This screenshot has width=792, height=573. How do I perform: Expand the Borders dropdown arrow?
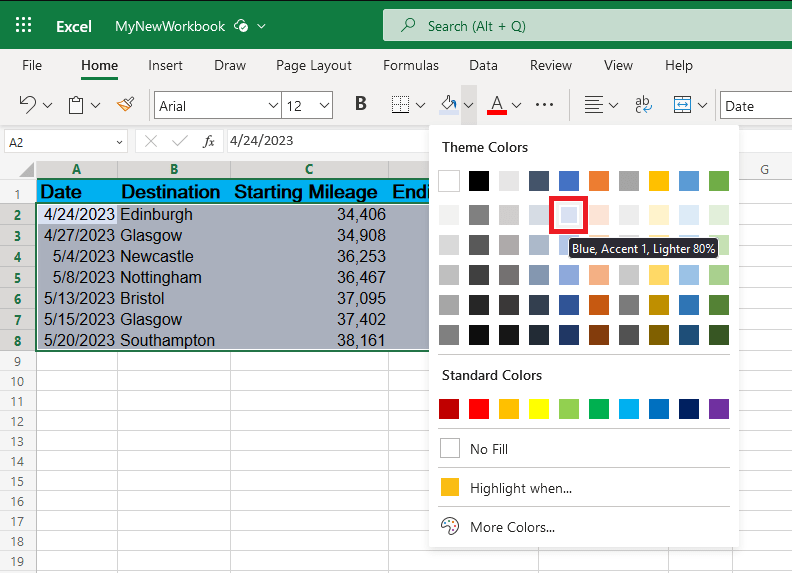(x=420, y=105)
